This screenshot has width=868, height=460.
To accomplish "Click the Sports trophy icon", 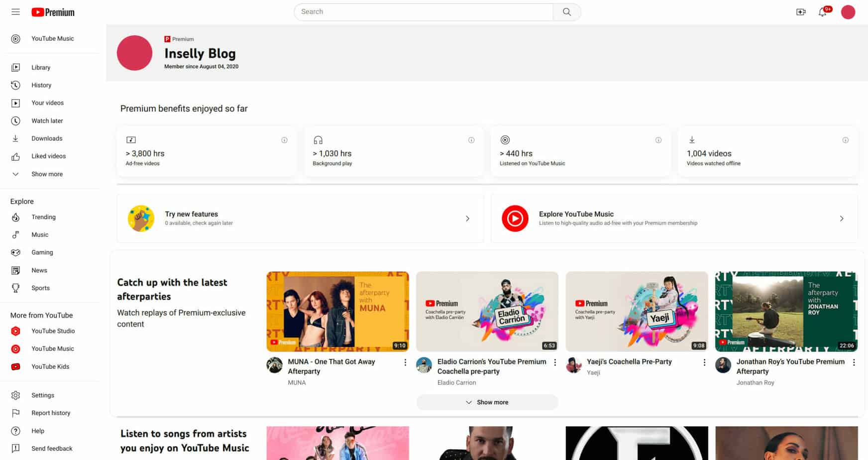I will [x=16, y=288].
